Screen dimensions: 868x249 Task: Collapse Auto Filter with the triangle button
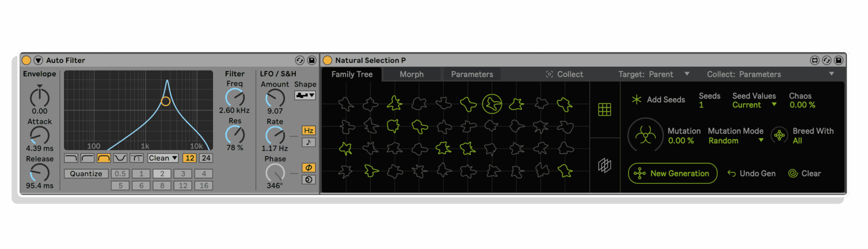pos(38,60)
